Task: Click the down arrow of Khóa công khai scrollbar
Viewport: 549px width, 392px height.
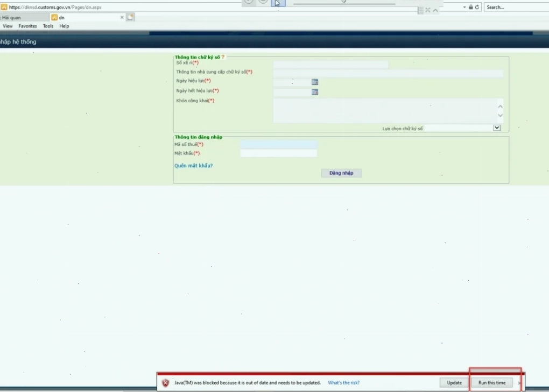Action: pos(500,116)
